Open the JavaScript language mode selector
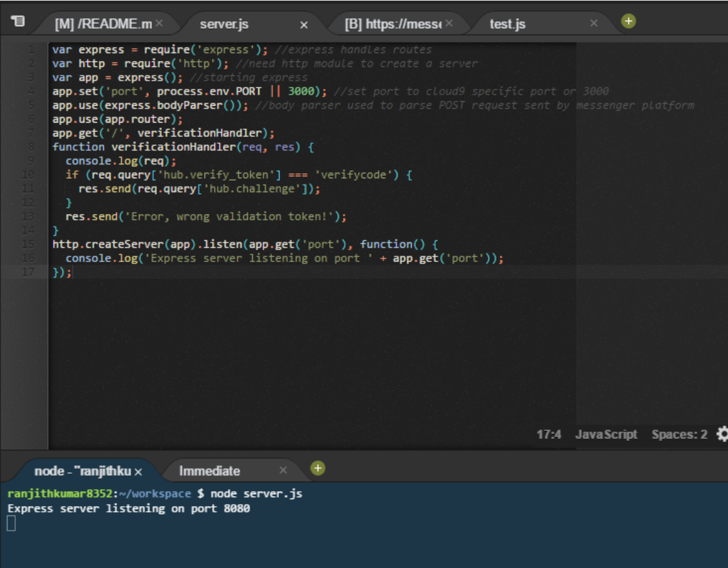Viewport: 728px width, 568px height. pos(606,434)
